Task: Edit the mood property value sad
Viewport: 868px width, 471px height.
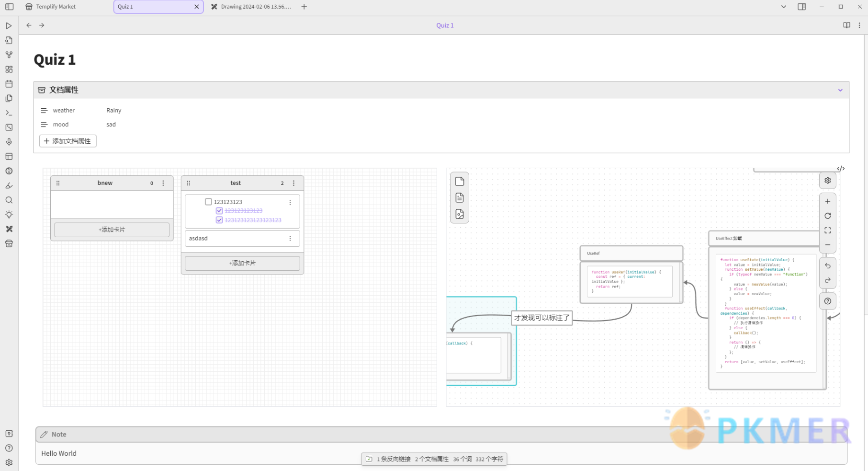Action: click(111, 125)
